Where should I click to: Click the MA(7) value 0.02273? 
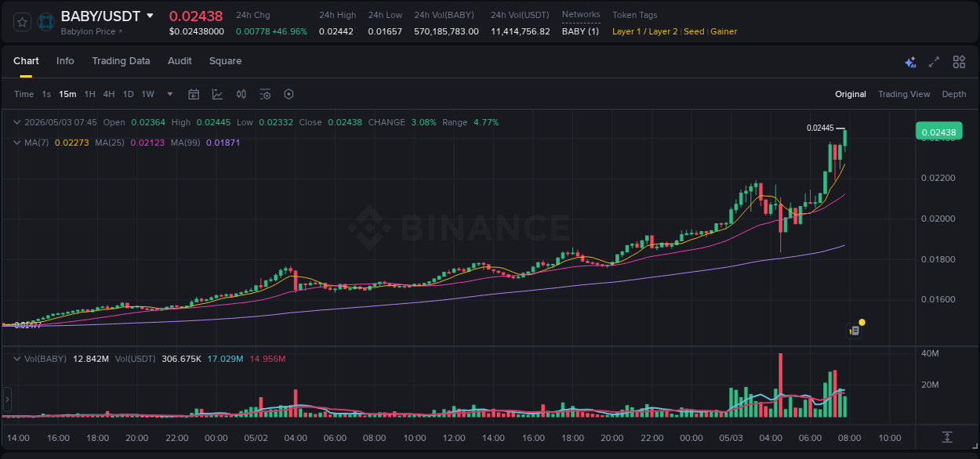(71, 143)
